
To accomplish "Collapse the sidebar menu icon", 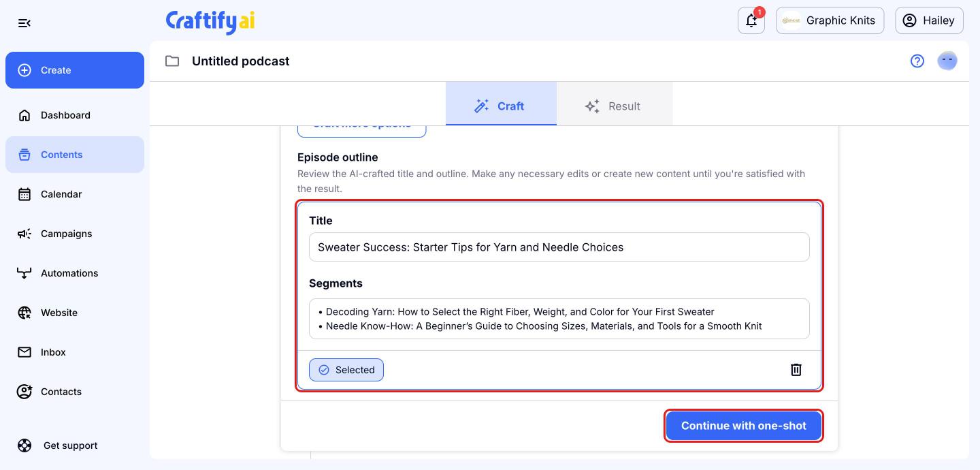I will [x=24, y=23].
